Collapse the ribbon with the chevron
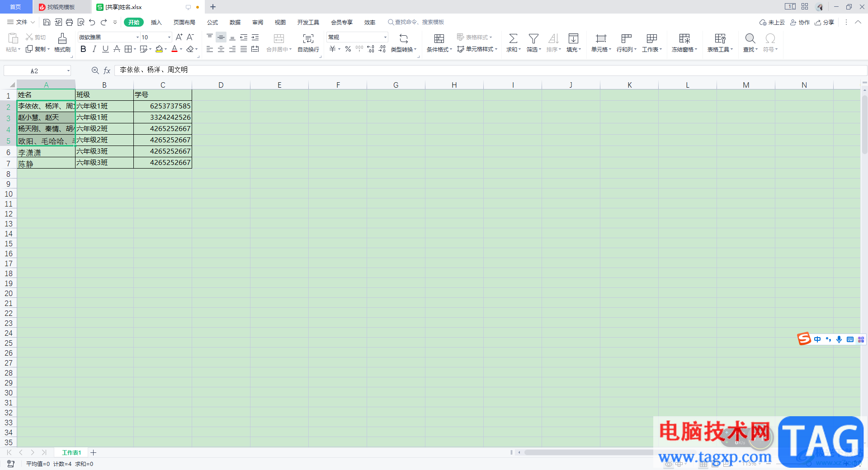 click(858, 22)
